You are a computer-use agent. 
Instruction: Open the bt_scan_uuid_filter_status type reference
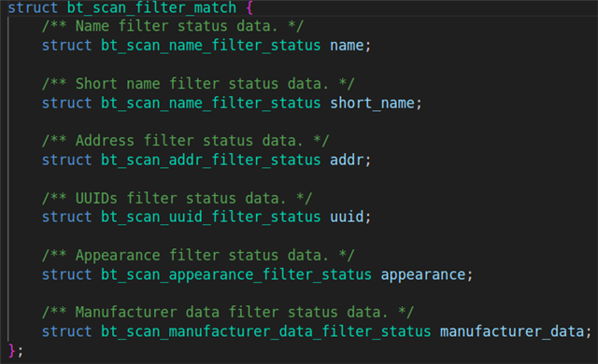(x=210, y=217)
